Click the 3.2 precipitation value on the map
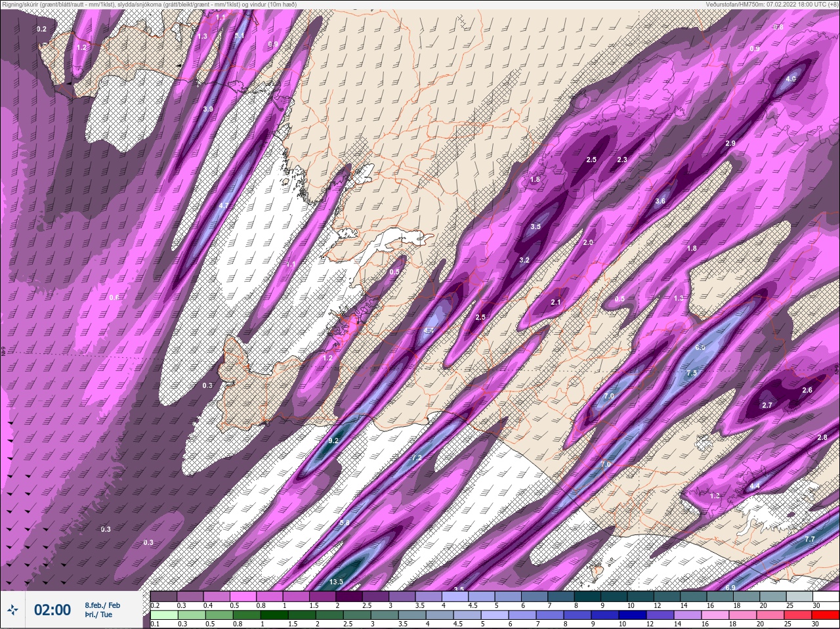The height and width of the screenshot is (629, 840). pos(524,260)
